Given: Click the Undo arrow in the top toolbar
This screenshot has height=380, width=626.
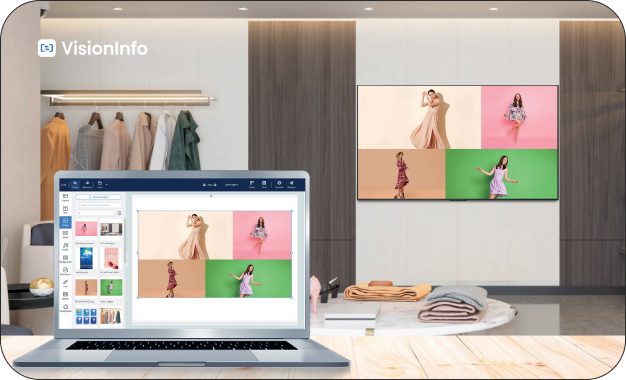Looking at the screenshot, I should 75,183.
